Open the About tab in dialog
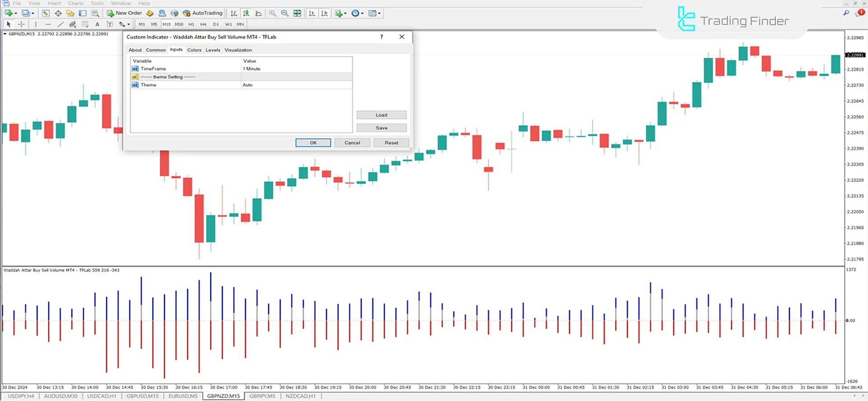The height and width of the screenshot is (401, 868). (135, 50)
